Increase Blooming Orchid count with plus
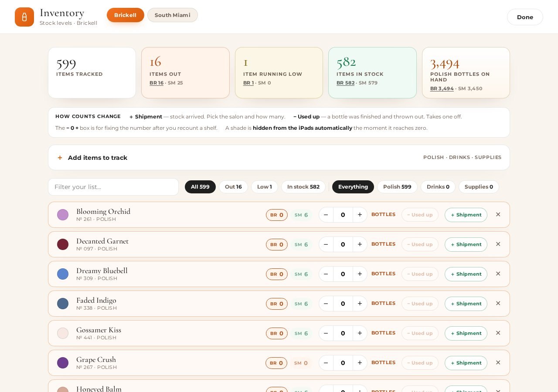 pos(360,215)
